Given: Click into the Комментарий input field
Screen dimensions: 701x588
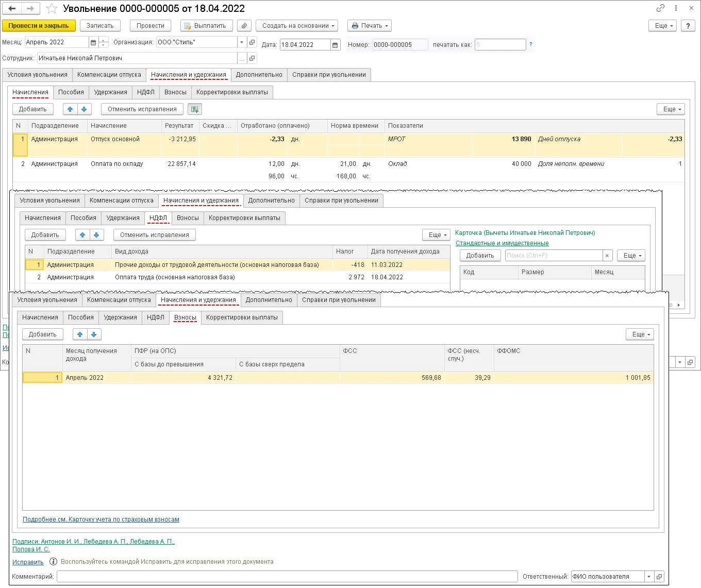Looking at the screenshot, I should coord(287,577).
